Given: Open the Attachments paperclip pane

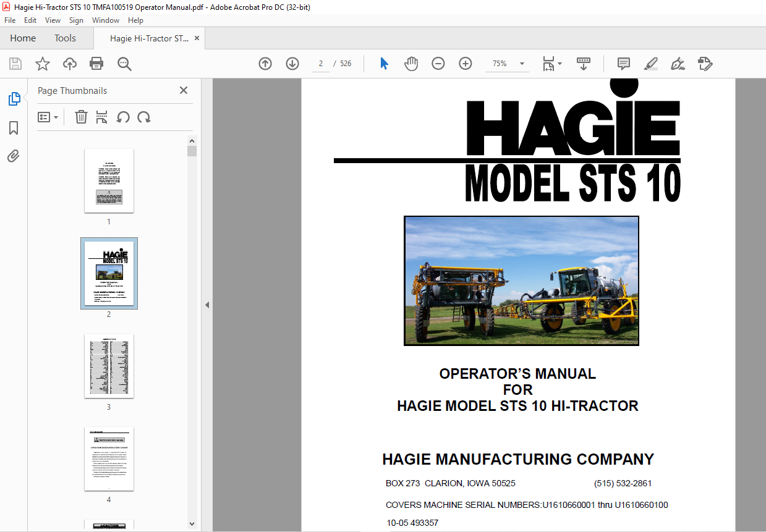Looking at the screenshot, I should tap(14, 156).
